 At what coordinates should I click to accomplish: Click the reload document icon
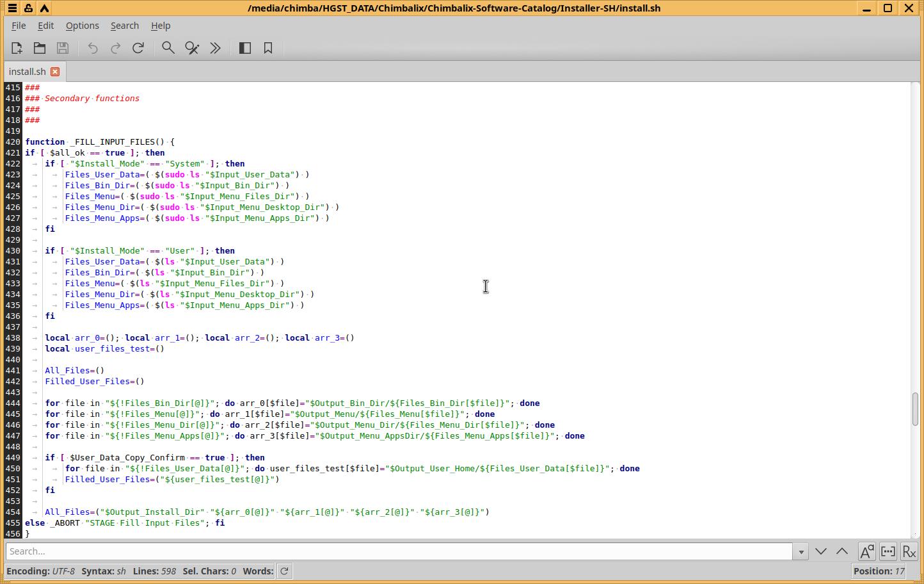click(138, 48)
